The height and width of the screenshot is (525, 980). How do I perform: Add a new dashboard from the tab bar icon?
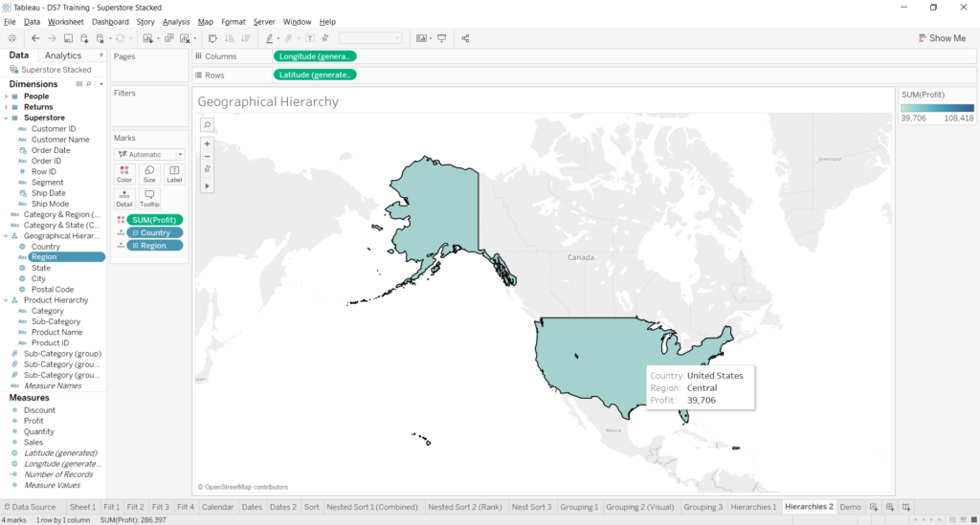pyautogui.click(x=890, y=507)
